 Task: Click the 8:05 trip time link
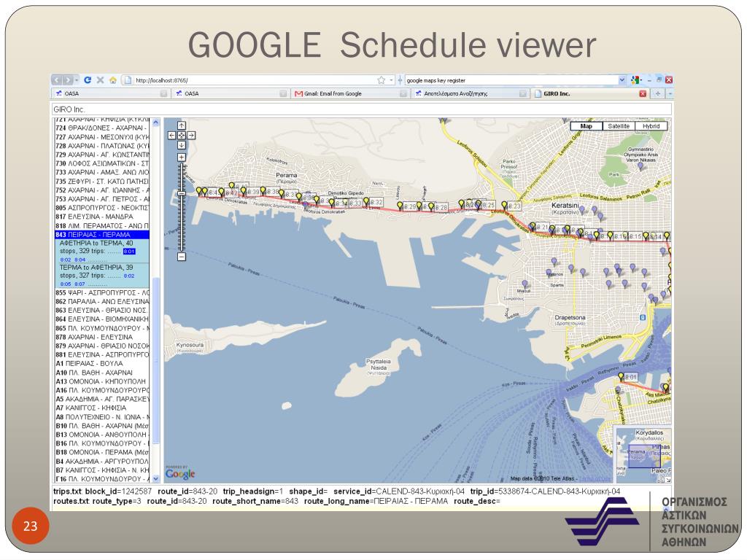click(66, 284)
